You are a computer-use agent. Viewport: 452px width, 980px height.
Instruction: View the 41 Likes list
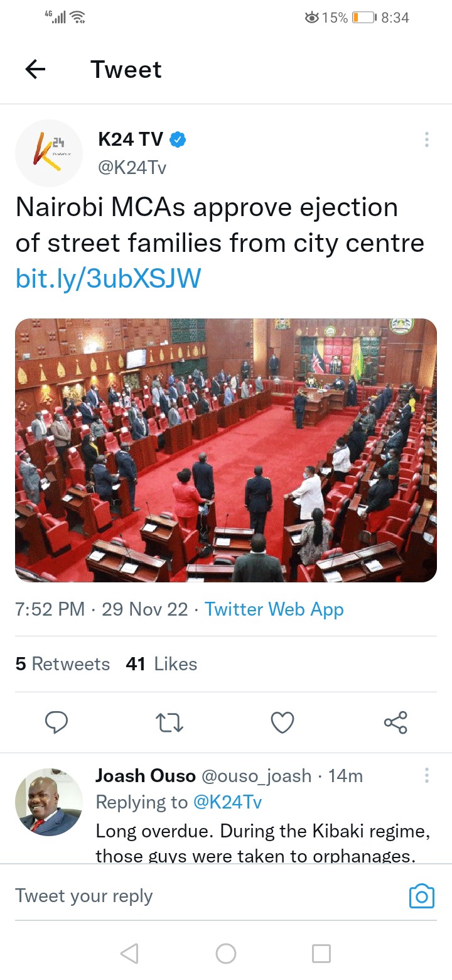(x=161, y=664)
